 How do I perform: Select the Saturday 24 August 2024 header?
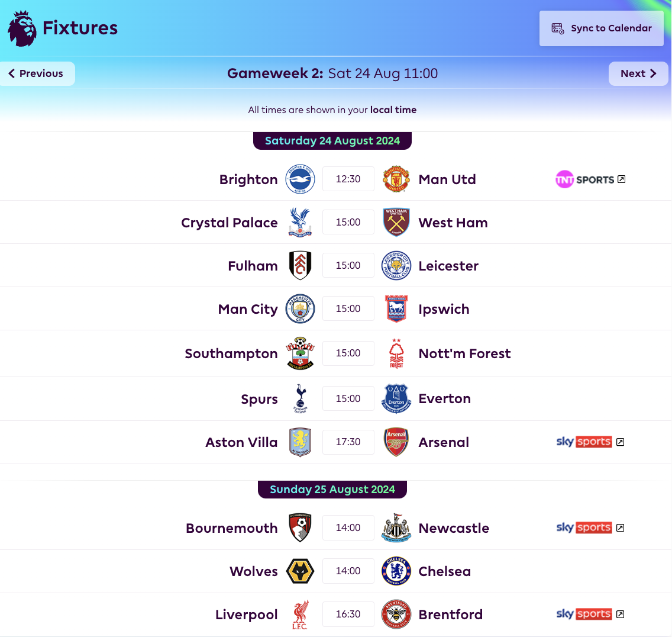pyautogui.click(x=332, y=140)
